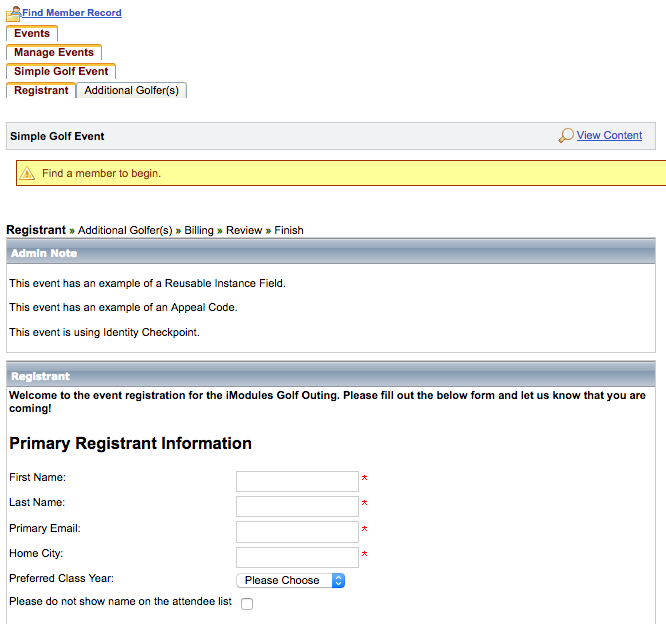Click into the Last Name field

(297, 506)
